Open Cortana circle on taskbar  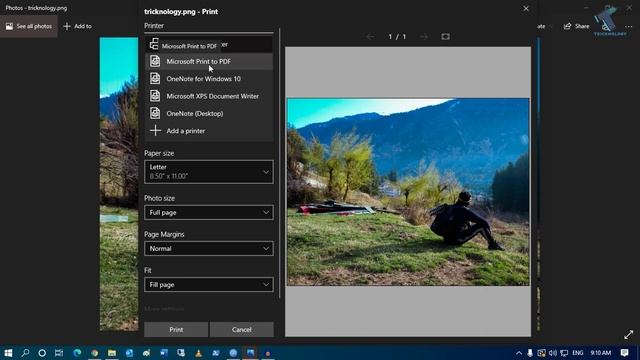click(42, 353)
